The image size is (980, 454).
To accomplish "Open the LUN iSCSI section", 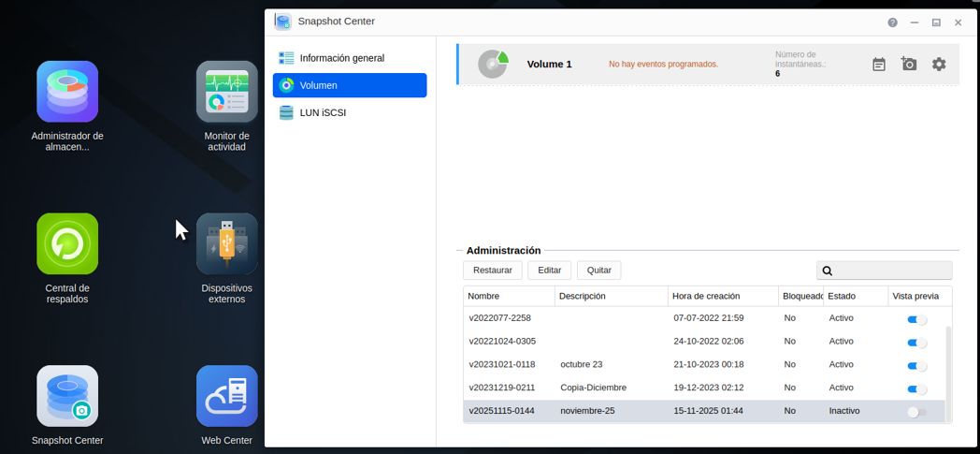I will click(x=323, y=112).
